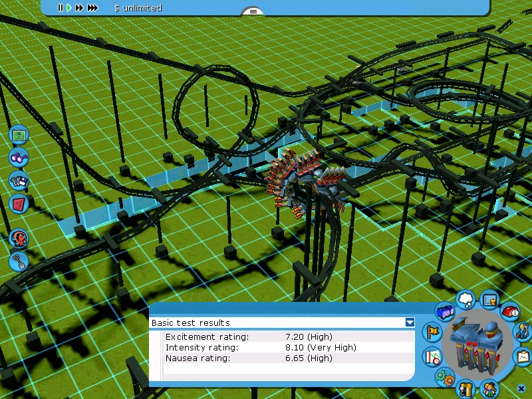
Task: Select the Intensity rating row
Action: [x=289, y=347]
